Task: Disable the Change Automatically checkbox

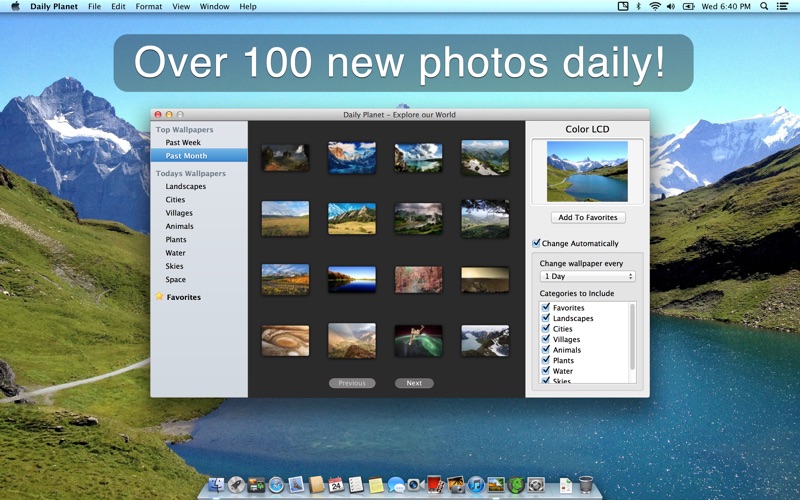Action: [x=536, y=243]
